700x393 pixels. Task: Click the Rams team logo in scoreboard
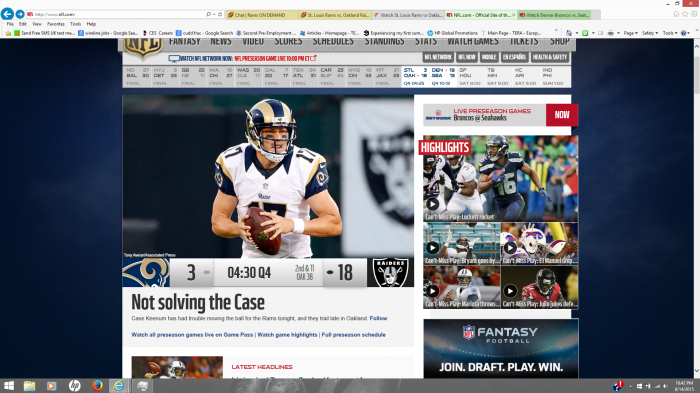(146, 272)
